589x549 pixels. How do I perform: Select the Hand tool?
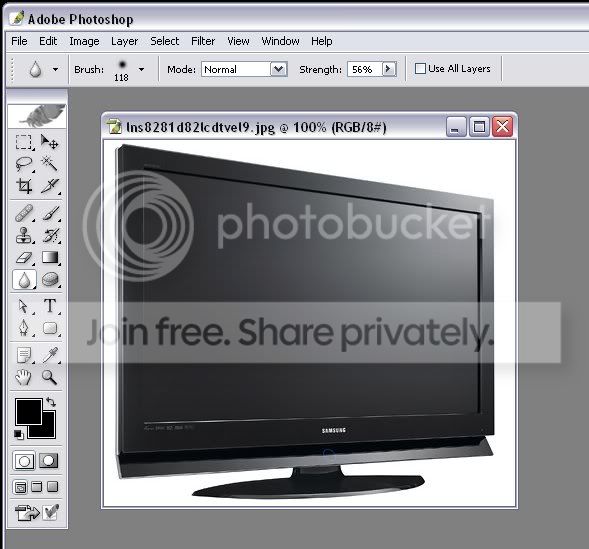(x=24, y=377)
